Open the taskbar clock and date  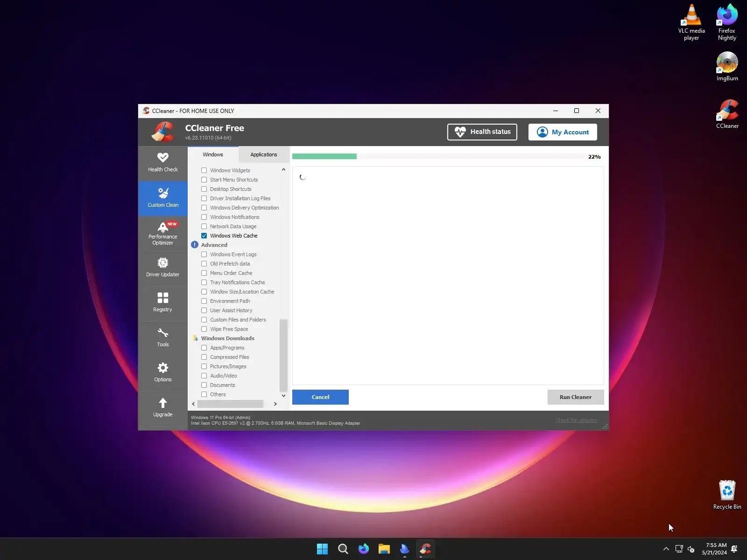coord(714,549)
